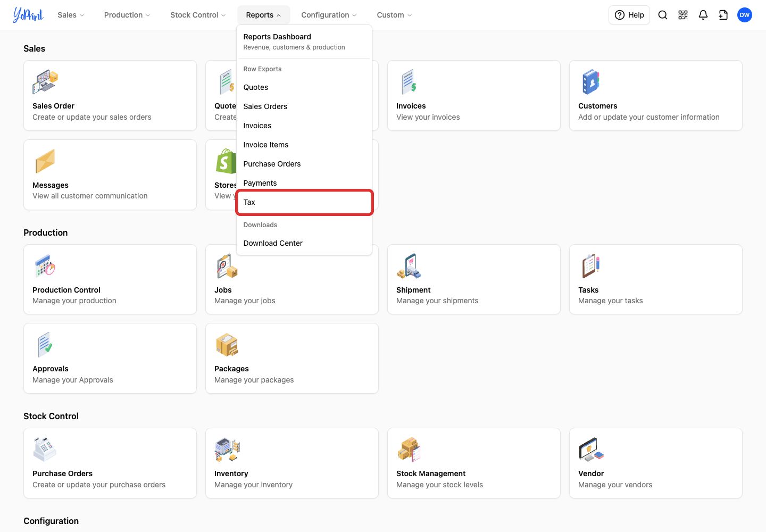Click the Invoices card icon
Viewport: 766px width, 532px height.
409,82
